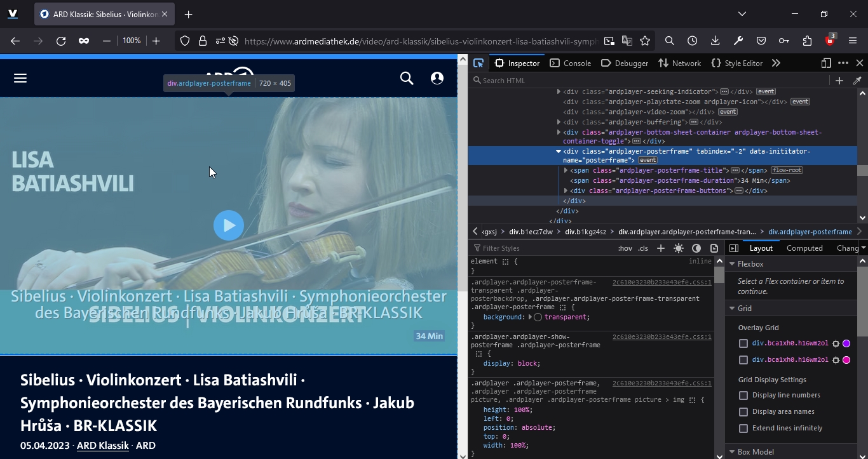This screenshot has width=868, height=459.
Task: Collapse the ardplayer-posterframe div node
Action: point(559,152)
